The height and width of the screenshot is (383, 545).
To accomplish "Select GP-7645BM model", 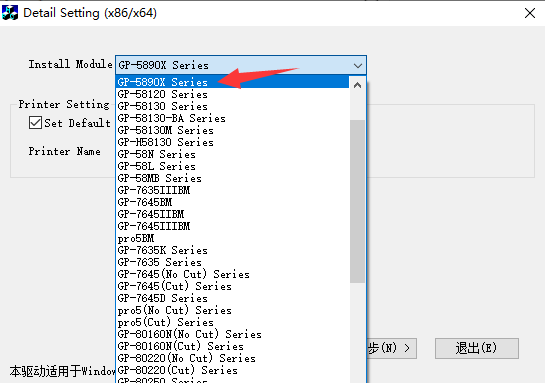I will click(x=233, y=202).
